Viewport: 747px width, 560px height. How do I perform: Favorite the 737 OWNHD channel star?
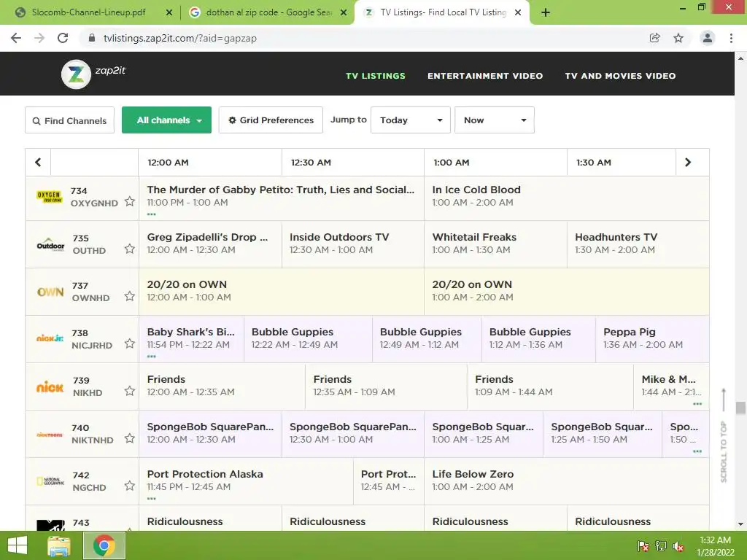coord(130,296)
